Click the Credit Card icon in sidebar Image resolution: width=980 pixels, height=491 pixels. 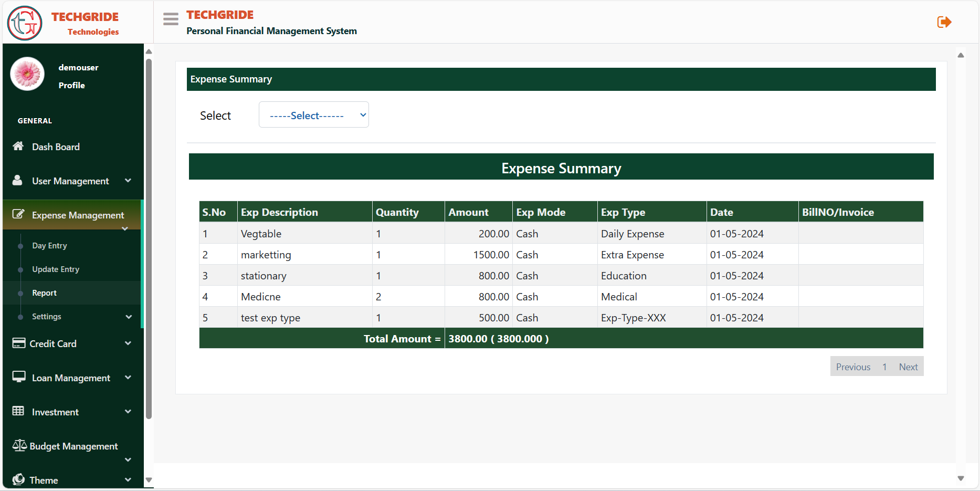19,343
